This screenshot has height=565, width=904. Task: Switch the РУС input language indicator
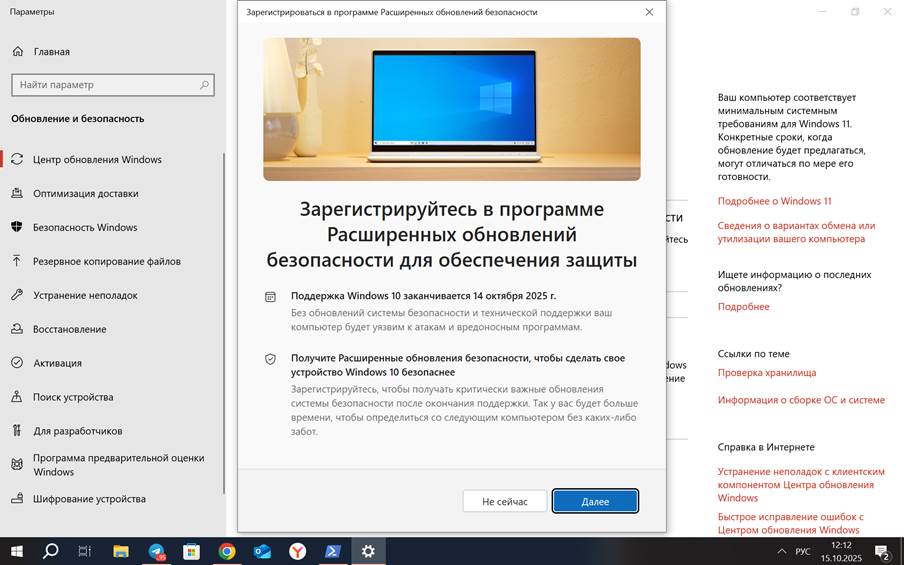click(x=803, y=551)
